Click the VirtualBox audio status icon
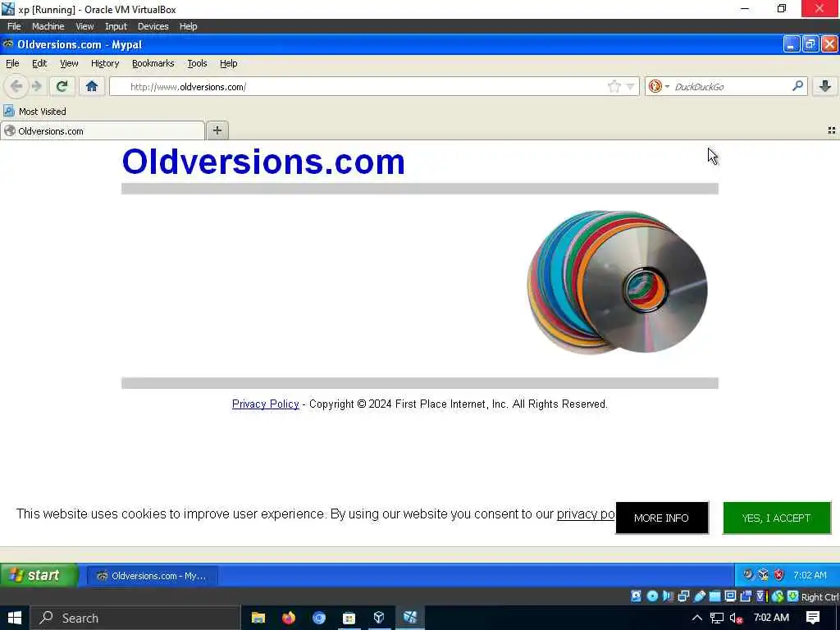840x630 pixels. pyautogui.click(x=668, y=596)
